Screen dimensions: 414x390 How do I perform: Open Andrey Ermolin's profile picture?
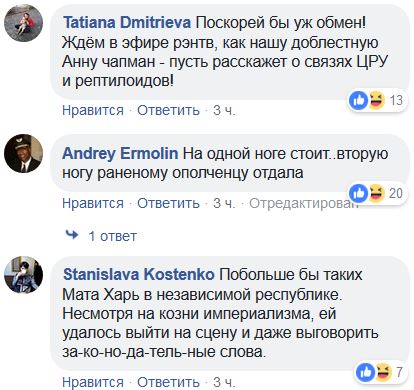pos(23,154)
